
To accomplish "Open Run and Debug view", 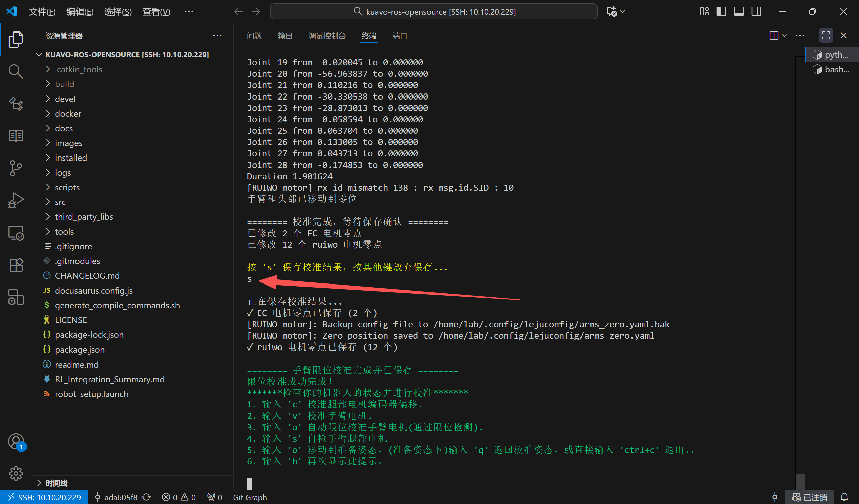I will tap(16, 201).
